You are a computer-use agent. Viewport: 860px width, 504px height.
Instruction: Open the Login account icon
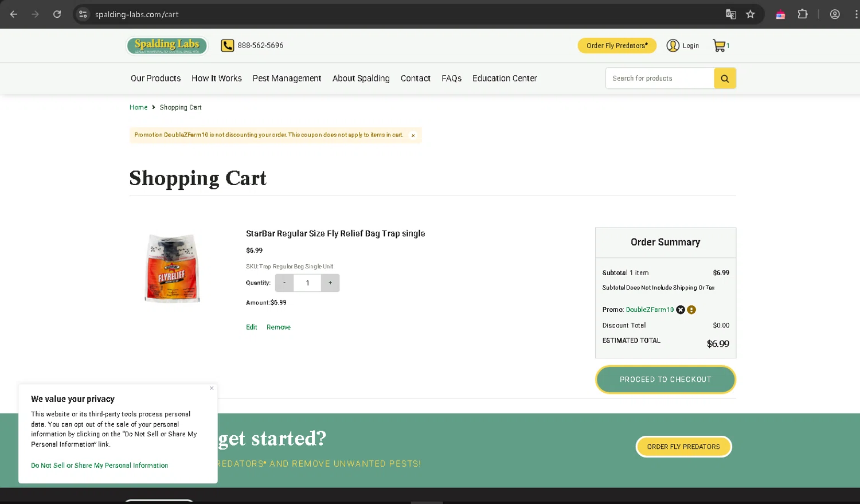pos(673,45)
